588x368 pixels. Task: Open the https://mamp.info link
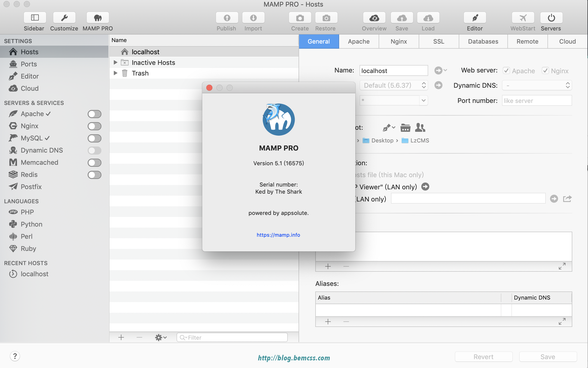(278, 235)
